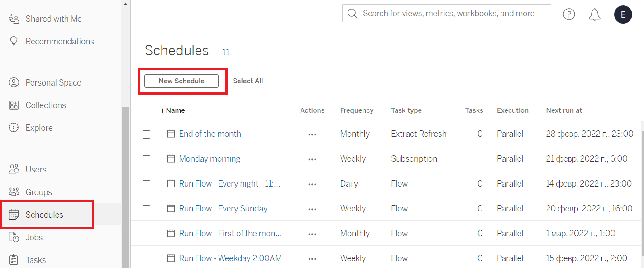Open the help question mark icon

tap(569, 14)
